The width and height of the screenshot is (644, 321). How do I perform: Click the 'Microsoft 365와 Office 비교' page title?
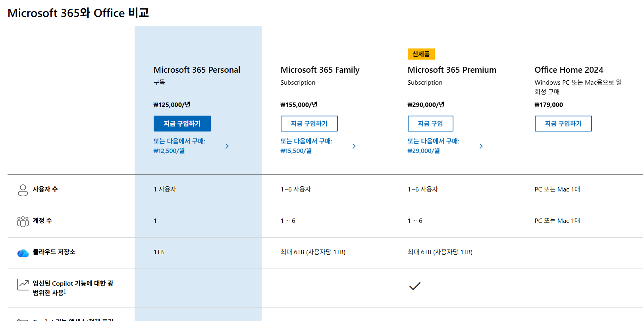click(x=78, y=13)
